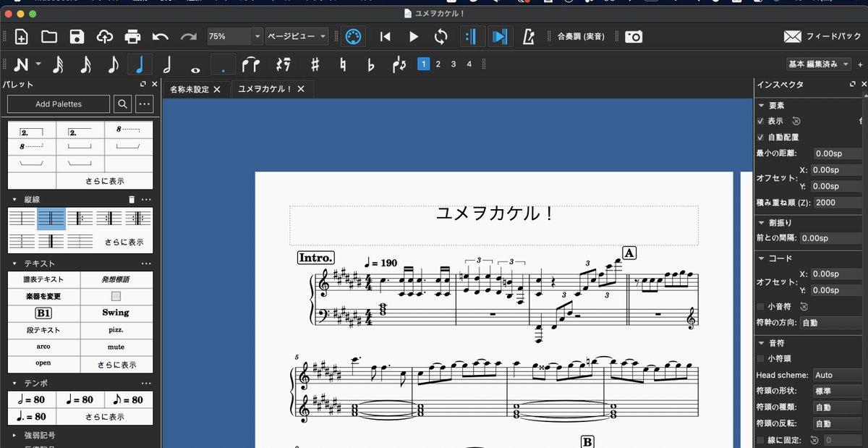868x448 pixels.
Task: Select the whole note duration
Action: pyautogui.click(x=195, y=69)
